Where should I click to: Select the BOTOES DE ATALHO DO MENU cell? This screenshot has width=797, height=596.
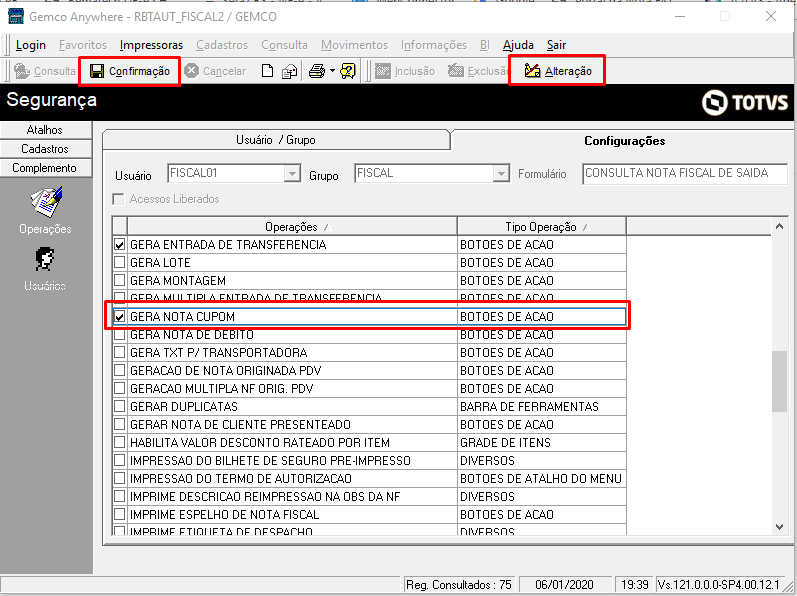tap(541, 479)
